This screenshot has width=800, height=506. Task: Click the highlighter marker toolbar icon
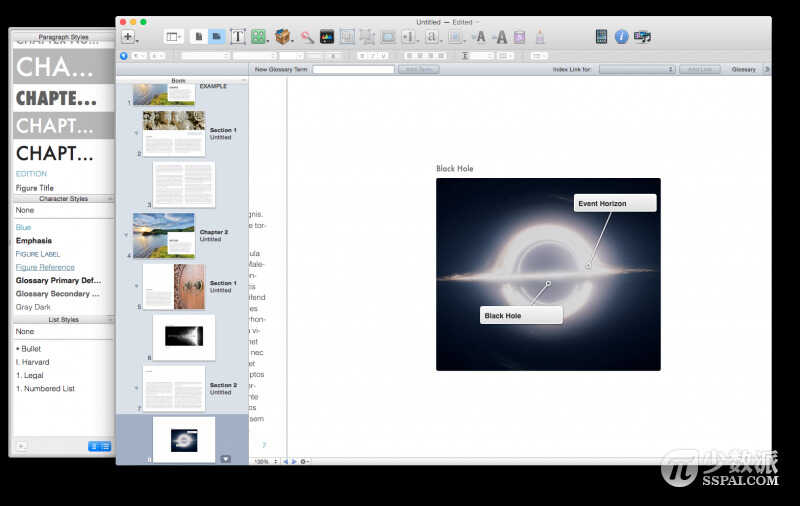540,37
